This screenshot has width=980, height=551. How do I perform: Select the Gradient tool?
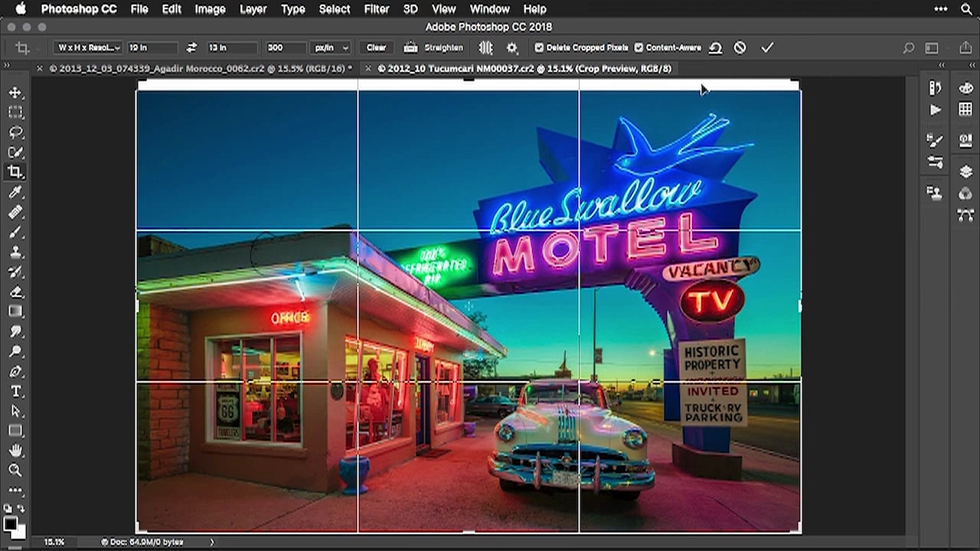[x=15, y=311]
